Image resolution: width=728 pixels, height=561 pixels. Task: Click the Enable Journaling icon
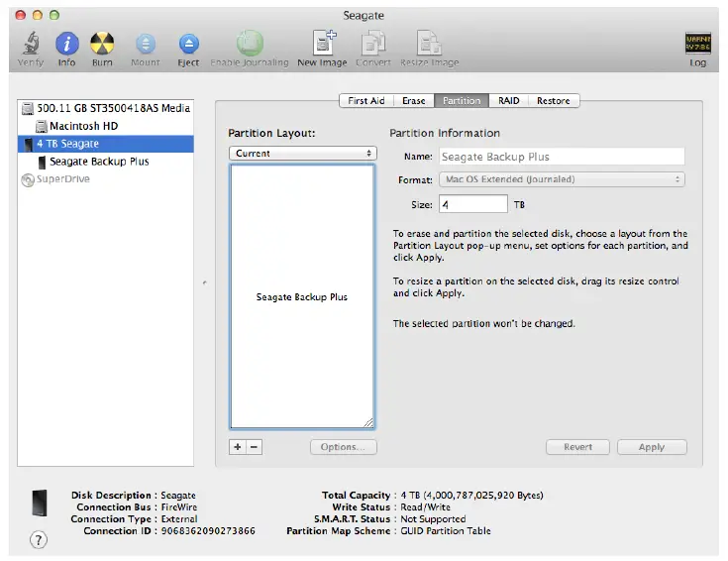[x=250, y=44]
